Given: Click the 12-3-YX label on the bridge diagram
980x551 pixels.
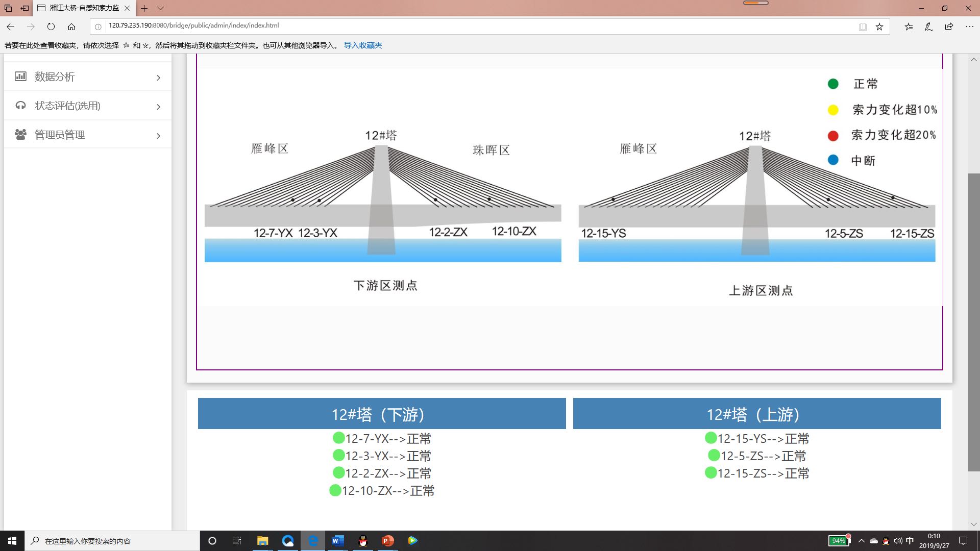Looking at the screenshot, I should point(317,233).
